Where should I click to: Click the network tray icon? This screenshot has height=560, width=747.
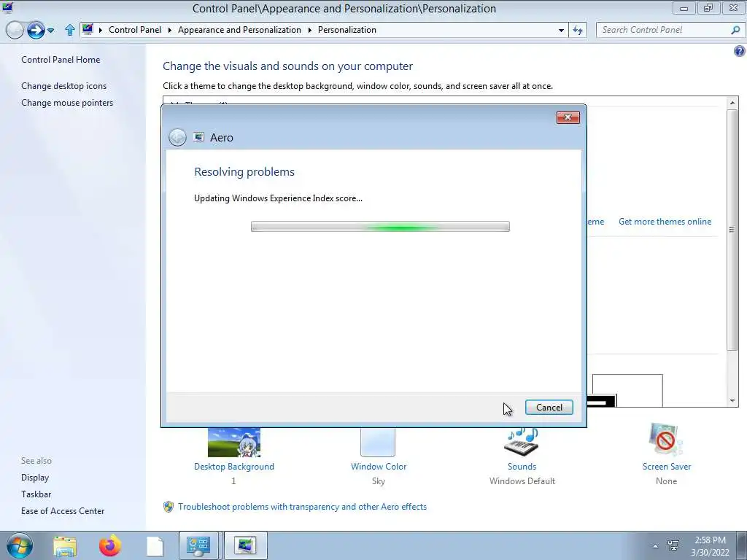click(673, 545)
